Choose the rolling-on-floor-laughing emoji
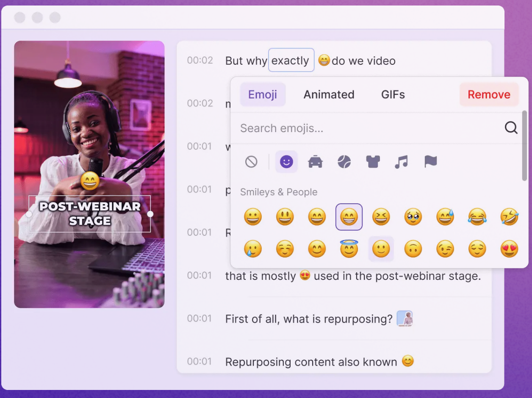The image size is (532, 398). coord(510,217)
